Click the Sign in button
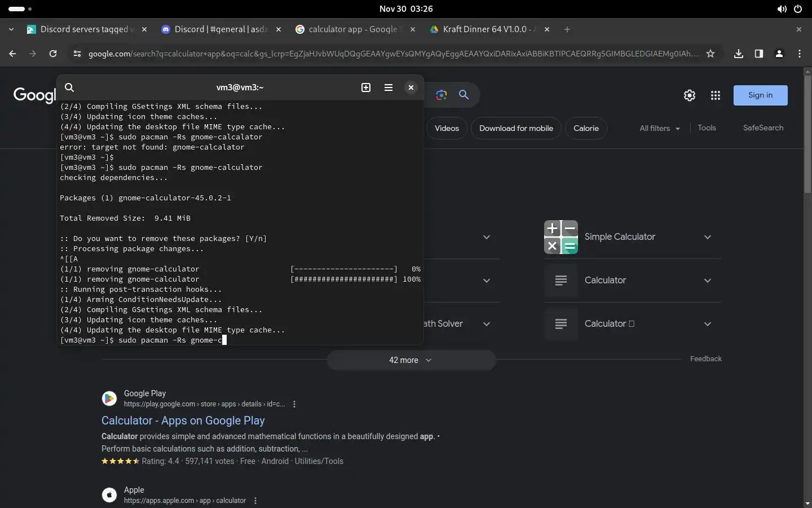Viewport: 812px width, 508px height. point(760,95)
